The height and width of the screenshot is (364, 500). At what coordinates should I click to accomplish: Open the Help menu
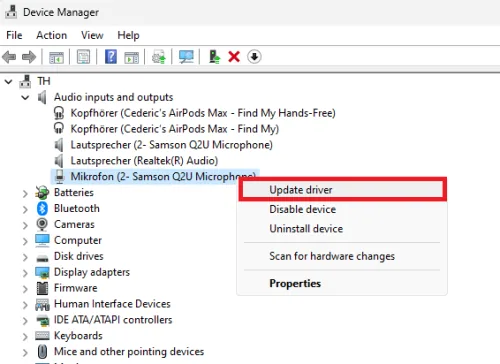tap(128, 35)
